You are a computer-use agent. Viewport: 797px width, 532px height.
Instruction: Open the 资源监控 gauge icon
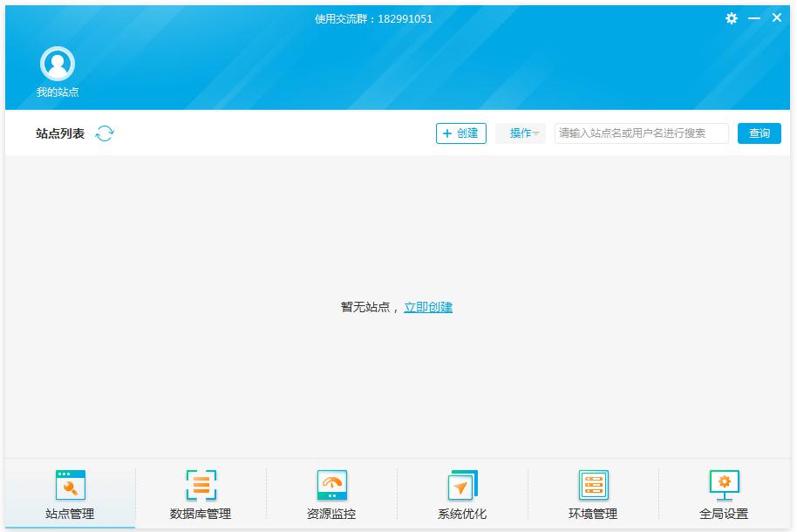pyautogui.click(x=331, y=483)
